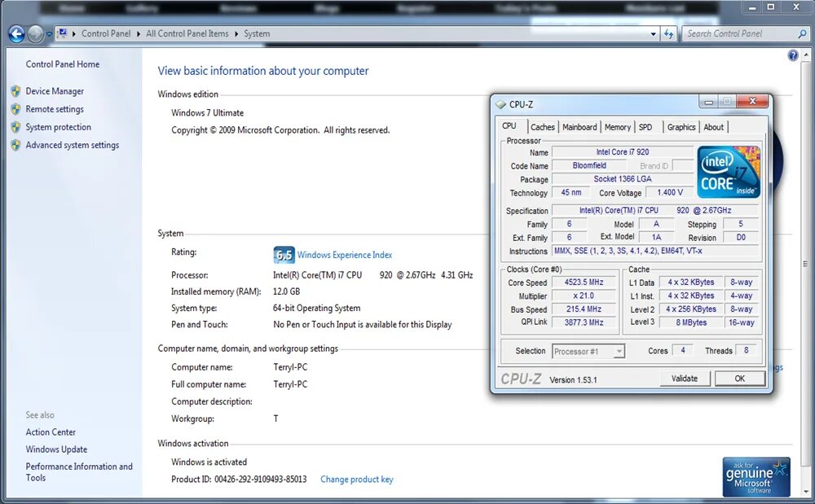Open Control Panel Home
The image size is (815, 504).
pos(63,64)
